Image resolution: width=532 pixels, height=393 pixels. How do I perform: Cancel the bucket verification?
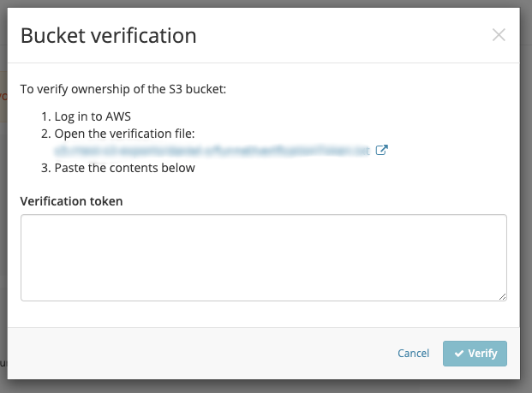pyautogui.click(x=413, y=354)
